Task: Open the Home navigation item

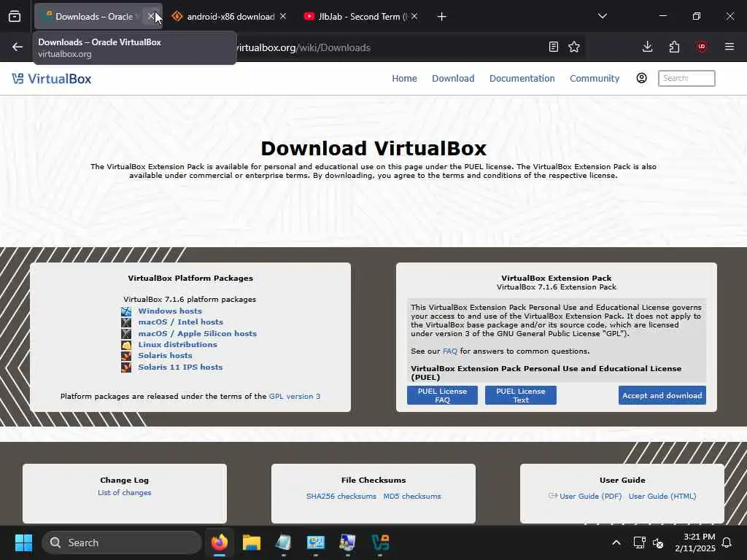Action: coord(404,78)
